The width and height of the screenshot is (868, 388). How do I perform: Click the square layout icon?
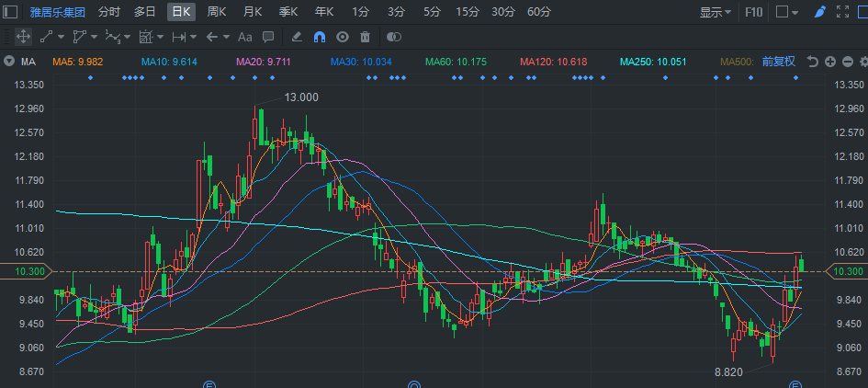point(782,12)
